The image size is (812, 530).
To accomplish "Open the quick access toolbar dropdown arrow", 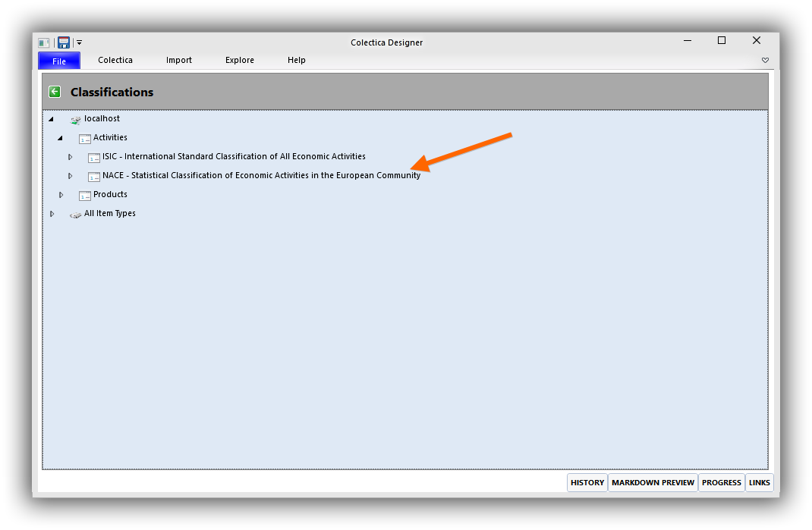I will click(x=79, y=42).
